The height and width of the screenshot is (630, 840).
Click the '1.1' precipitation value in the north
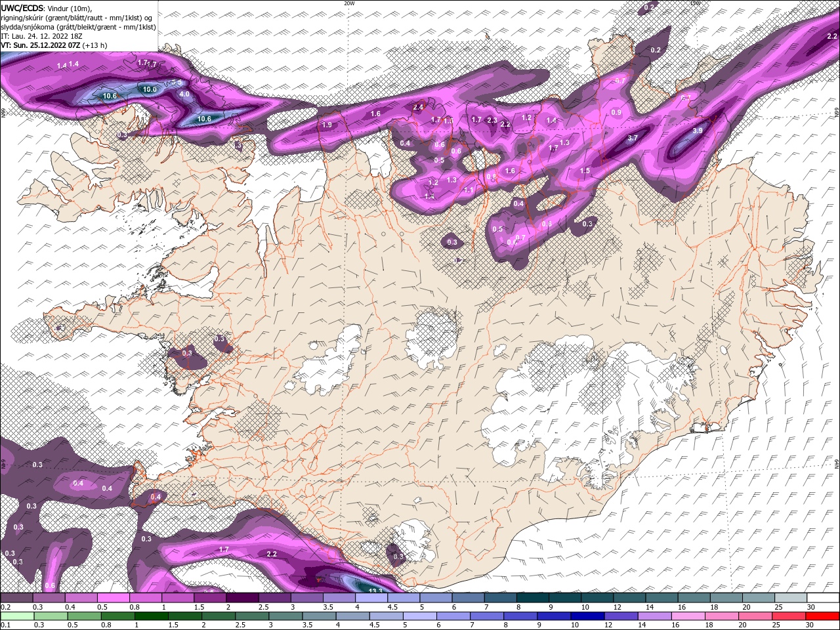[469, 190]
